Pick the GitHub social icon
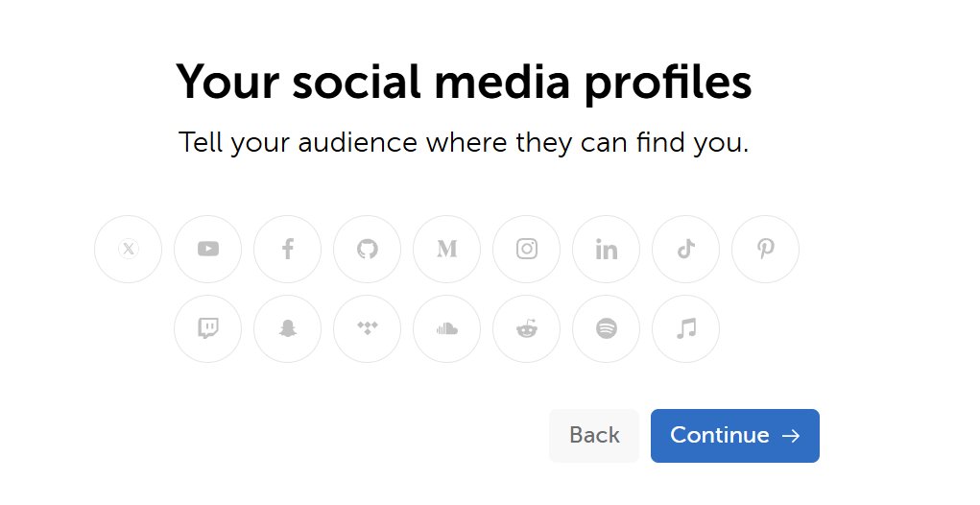980x505 pixels. 367,250
